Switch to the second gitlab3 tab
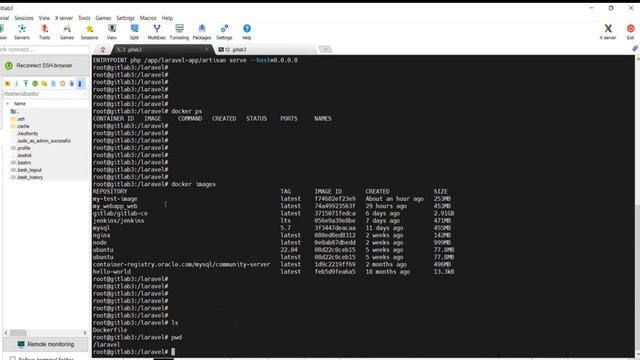This screenshot has width=640, height=360. coord(265,49)
